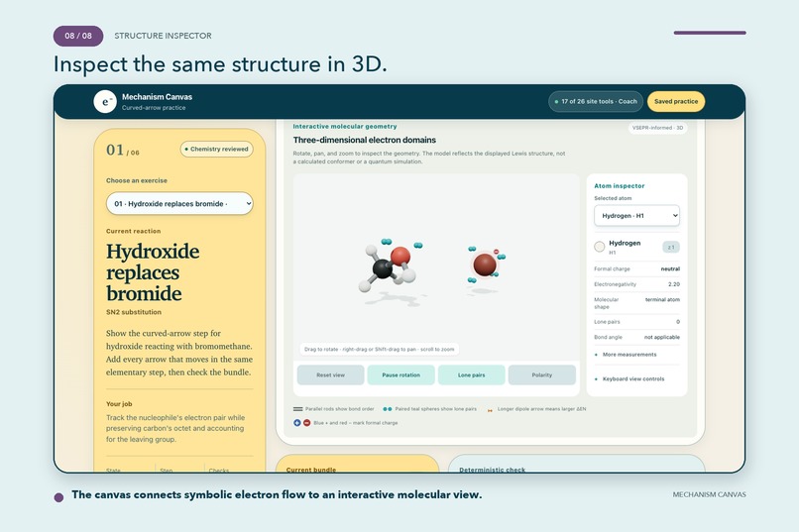Image resolution: width=799 pixels, height=532 pixels.
Task: Click the Chemistry reviewed badge
Action: (216, 150)
